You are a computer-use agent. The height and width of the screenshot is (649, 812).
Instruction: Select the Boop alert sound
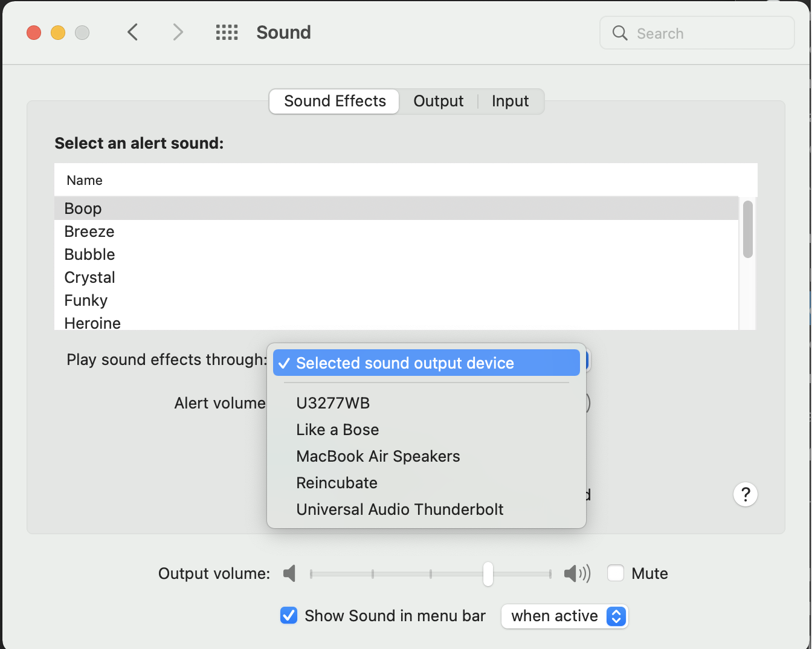(396, 208)
